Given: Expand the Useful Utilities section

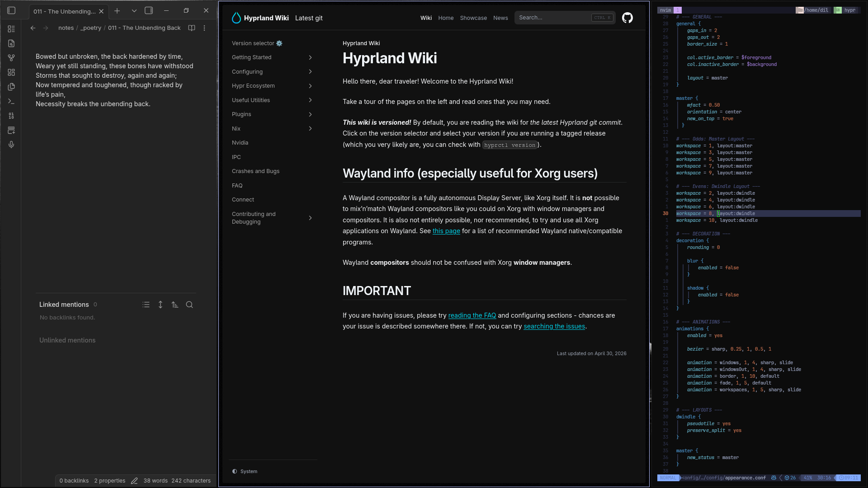Looking at the screenshot, I should (x=272, y=100).
